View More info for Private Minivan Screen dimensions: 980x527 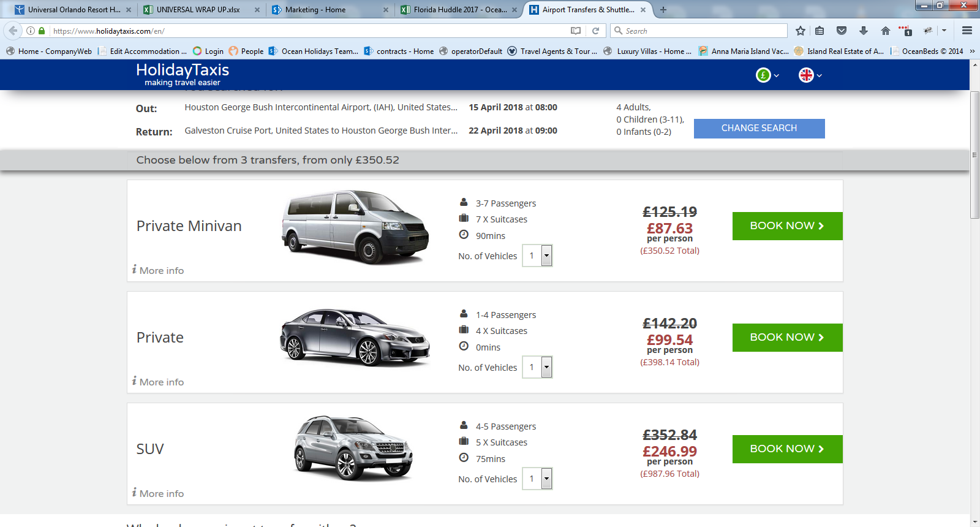(x=158, y=270)
